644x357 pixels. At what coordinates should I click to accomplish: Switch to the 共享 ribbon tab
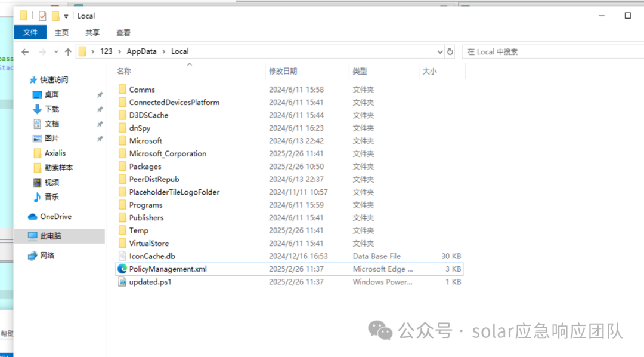point(92,32)
